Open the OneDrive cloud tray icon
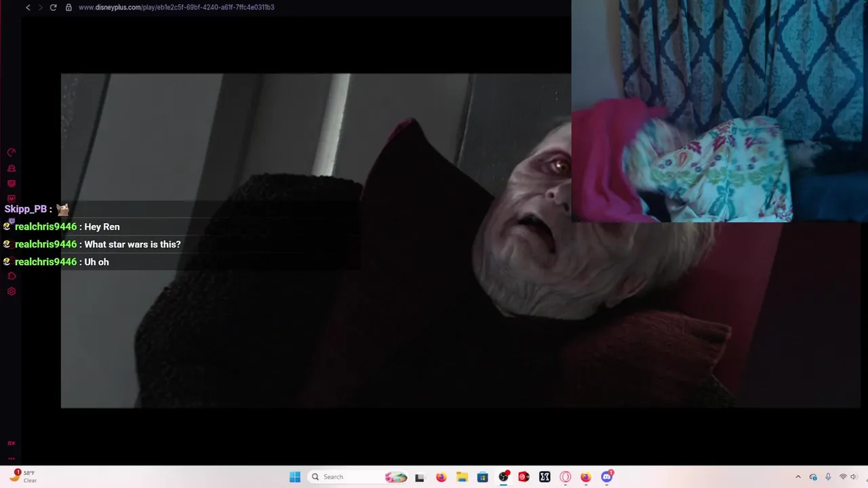The width and height of the screenshot is (868, 488). click(813, 477)
